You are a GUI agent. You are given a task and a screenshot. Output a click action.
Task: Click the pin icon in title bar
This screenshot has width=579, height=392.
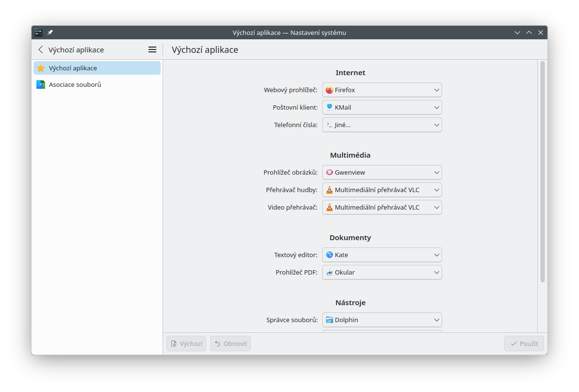coord(50,33)
